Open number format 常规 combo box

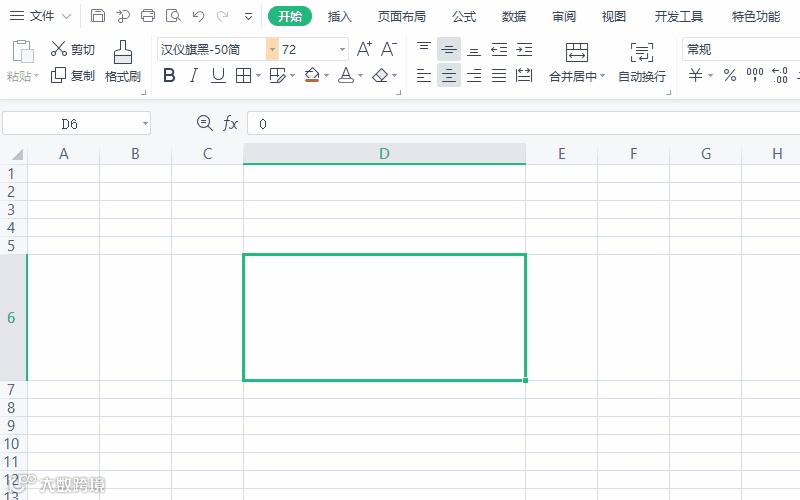pyautogui.click(x=741, y=49)
